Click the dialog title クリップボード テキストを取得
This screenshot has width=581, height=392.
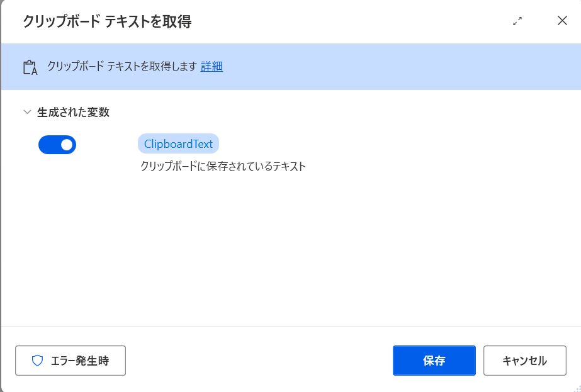click(108, 21)
